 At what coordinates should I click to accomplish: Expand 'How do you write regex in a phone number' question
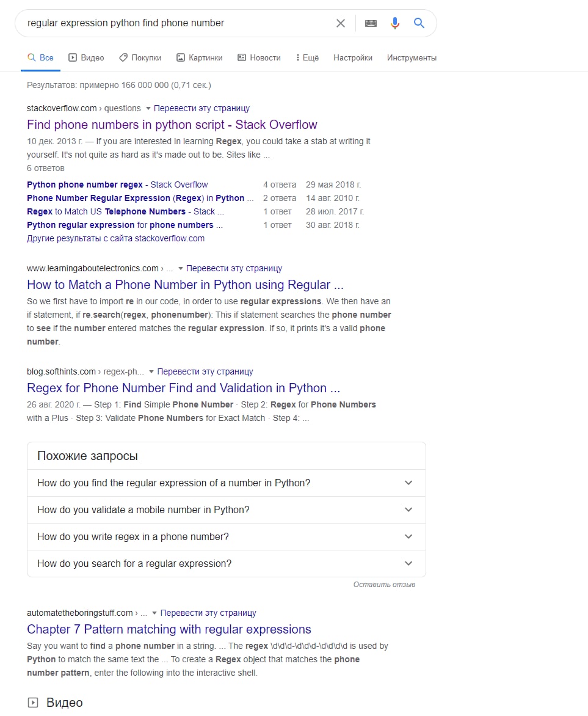coord(227,536)
